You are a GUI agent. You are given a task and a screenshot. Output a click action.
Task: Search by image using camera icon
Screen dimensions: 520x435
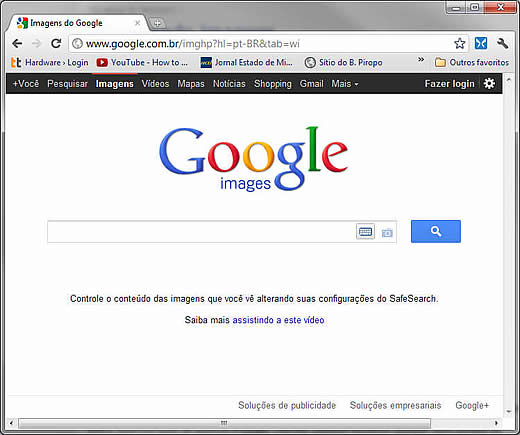387,232
